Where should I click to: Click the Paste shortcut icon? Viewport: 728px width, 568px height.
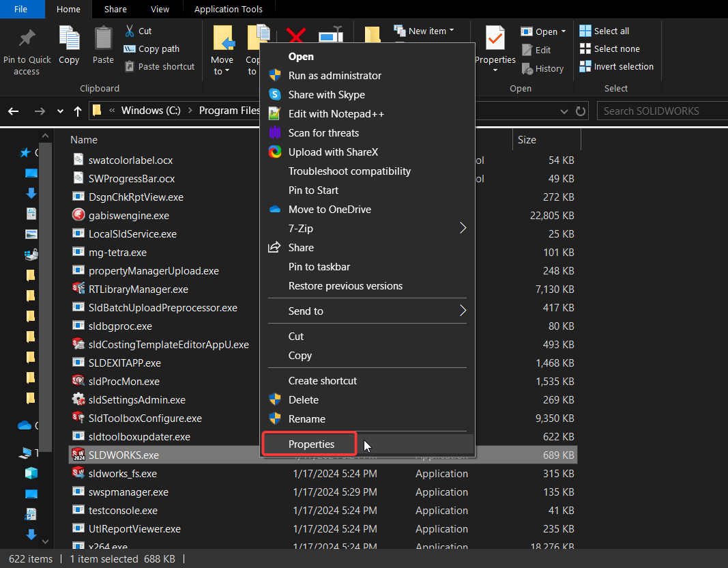click(x=128, y=66)
